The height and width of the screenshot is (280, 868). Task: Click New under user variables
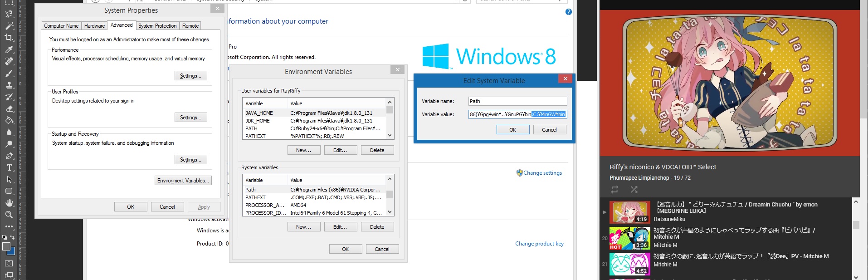point(304,150)
